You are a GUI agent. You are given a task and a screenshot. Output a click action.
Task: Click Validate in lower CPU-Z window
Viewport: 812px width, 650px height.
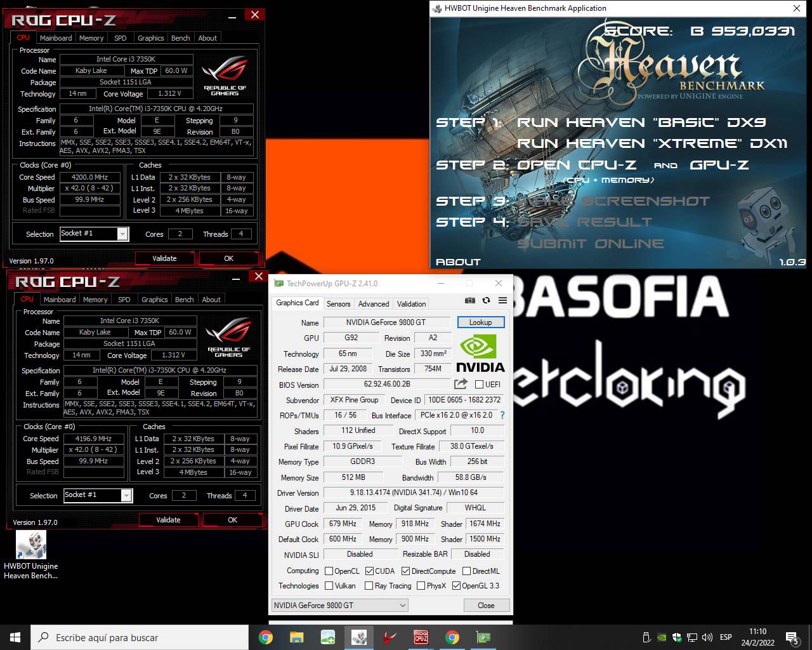coord(168,520)
